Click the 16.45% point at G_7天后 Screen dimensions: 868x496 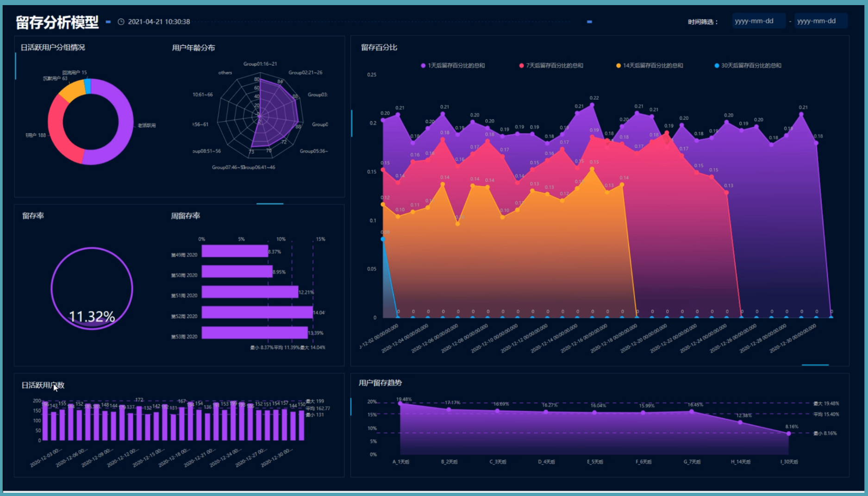click(692, 411)
